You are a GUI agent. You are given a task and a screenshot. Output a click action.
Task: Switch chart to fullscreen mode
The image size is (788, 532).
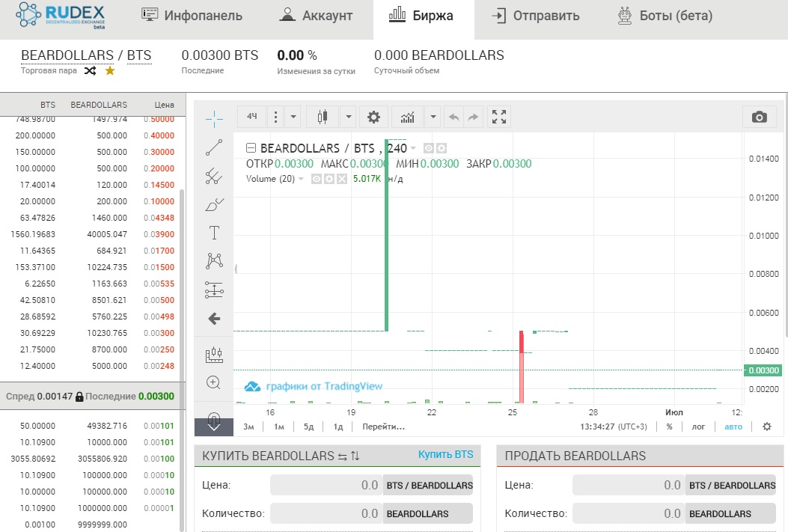499,117
